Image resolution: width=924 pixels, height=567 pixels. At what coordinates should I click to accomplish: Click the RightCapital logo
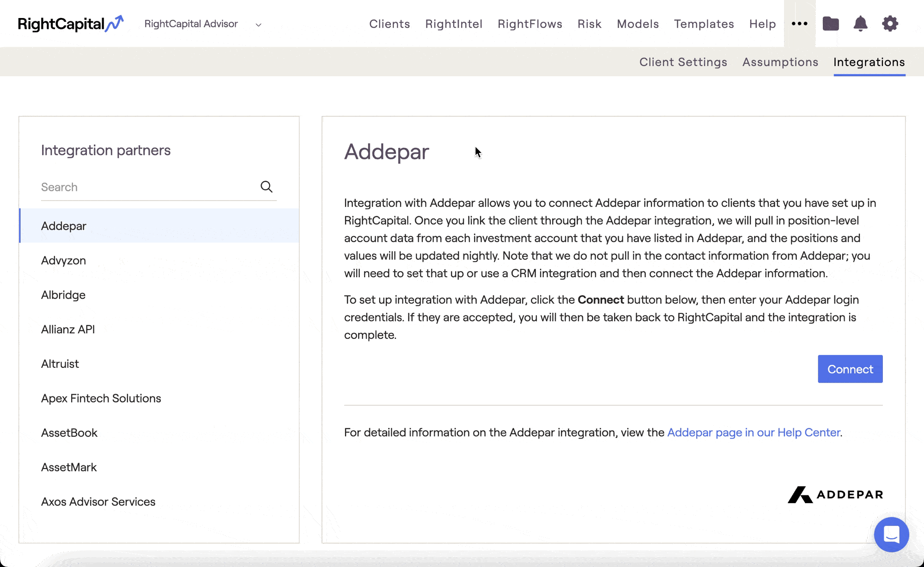[x=70, y=23]
